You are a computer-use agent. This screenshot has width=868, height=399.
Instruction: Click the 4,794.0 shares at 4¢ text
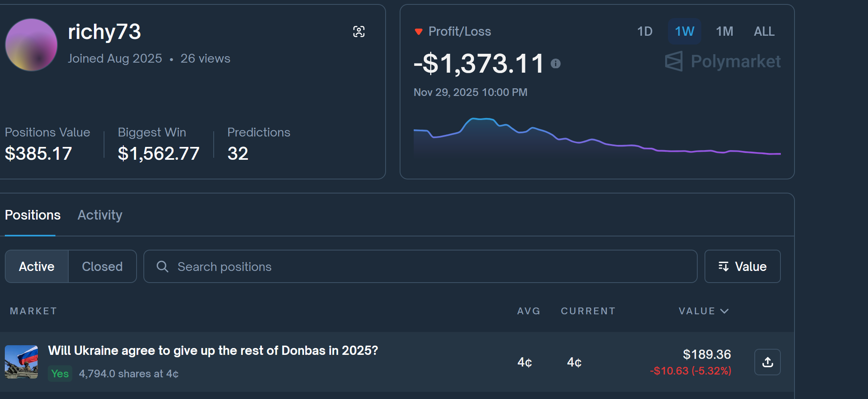pos(129,374)
